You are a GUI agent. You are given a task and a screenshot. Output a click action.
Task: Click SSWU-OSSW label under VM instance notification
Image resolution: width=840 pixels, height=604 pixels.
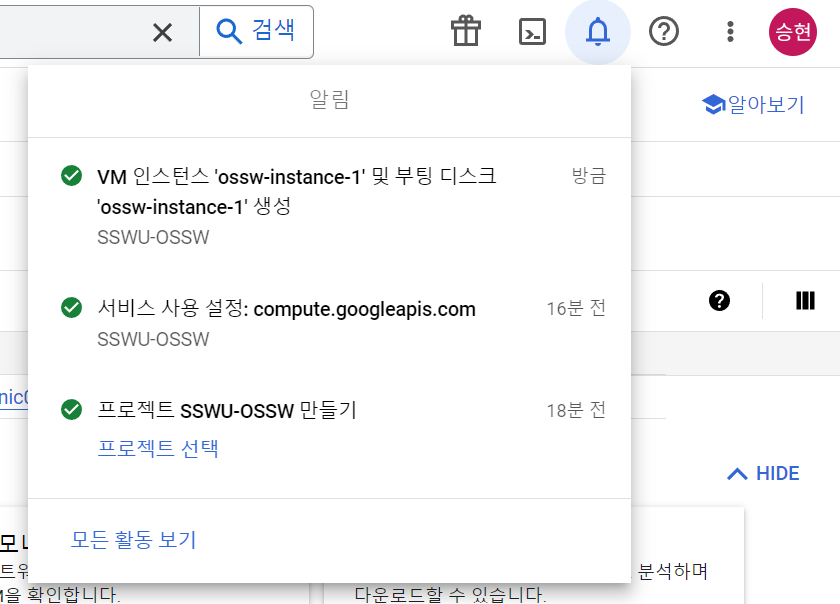[x=153, y=237]
